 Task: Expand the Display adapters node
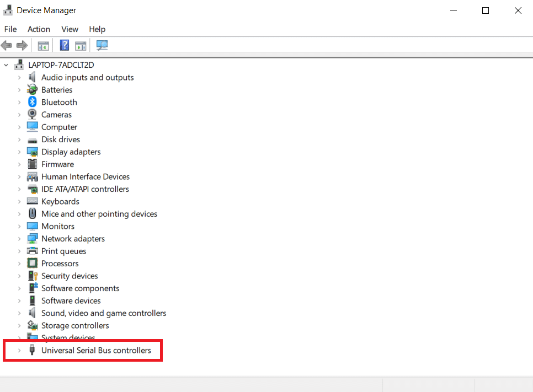[18, 152]
